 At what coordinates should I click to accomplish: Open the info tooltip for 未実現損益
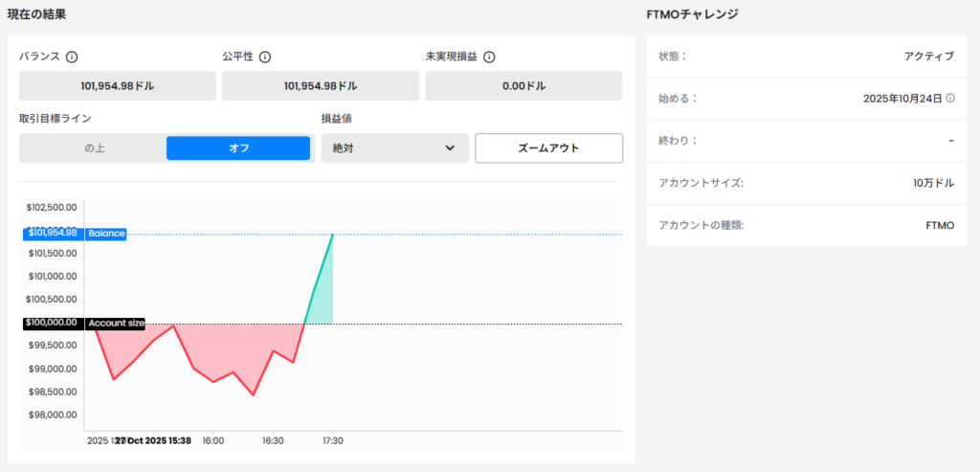pos(489,56)
